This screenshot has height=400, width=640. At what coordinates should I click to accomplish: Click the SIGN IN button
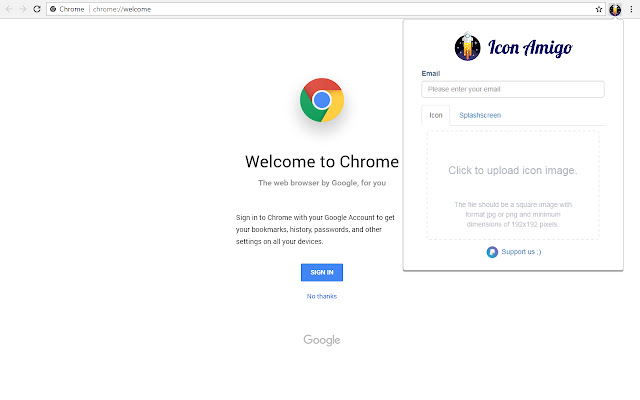[x=322, y=272]
